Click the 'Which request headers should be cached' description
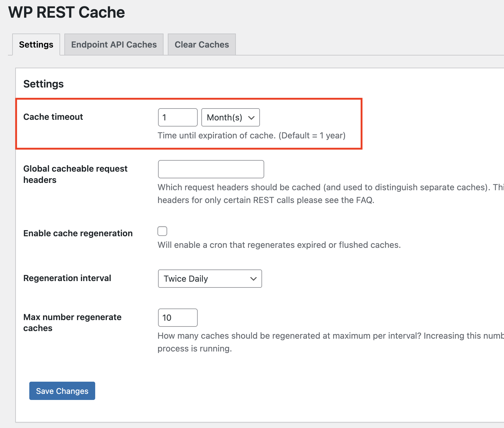This screenshot has width=504, height=428. [331, 194]
